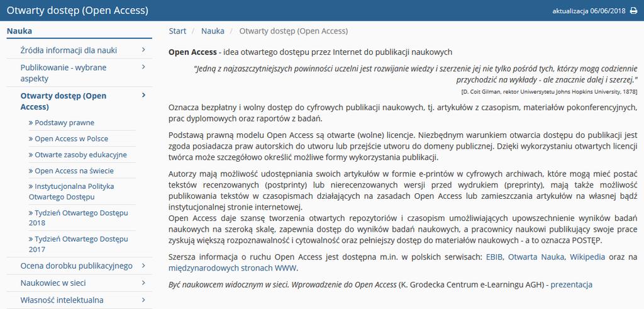Viewport: 644px width, 309px height.
Task: Open Tydzień Otwartego Dostępu 2017 subpage
Action: 79,244
